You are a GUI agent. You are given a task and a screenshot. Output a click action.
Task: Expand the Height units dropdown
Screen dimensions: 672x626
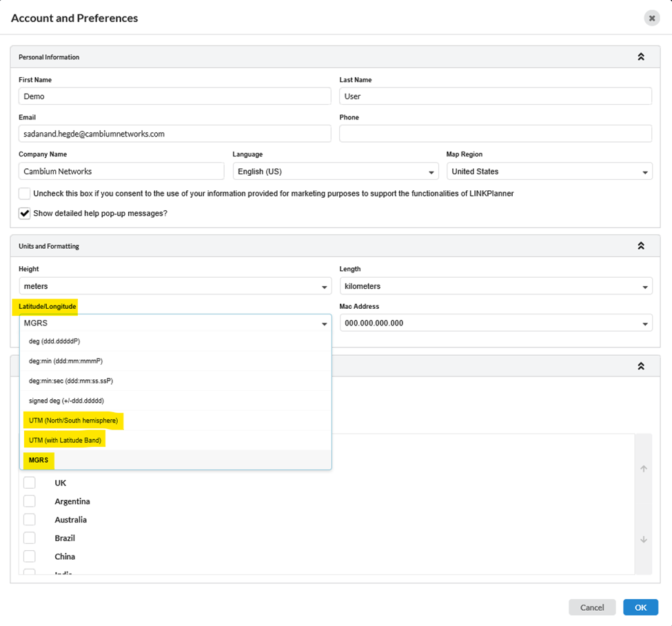click(175, 286)
